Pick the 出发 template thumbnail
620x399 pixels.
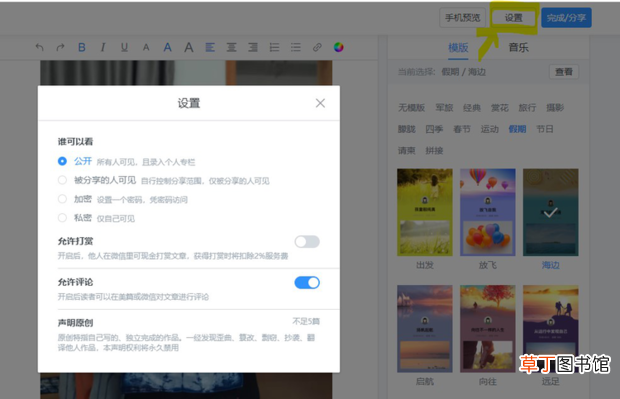click(x=425, y=212)
